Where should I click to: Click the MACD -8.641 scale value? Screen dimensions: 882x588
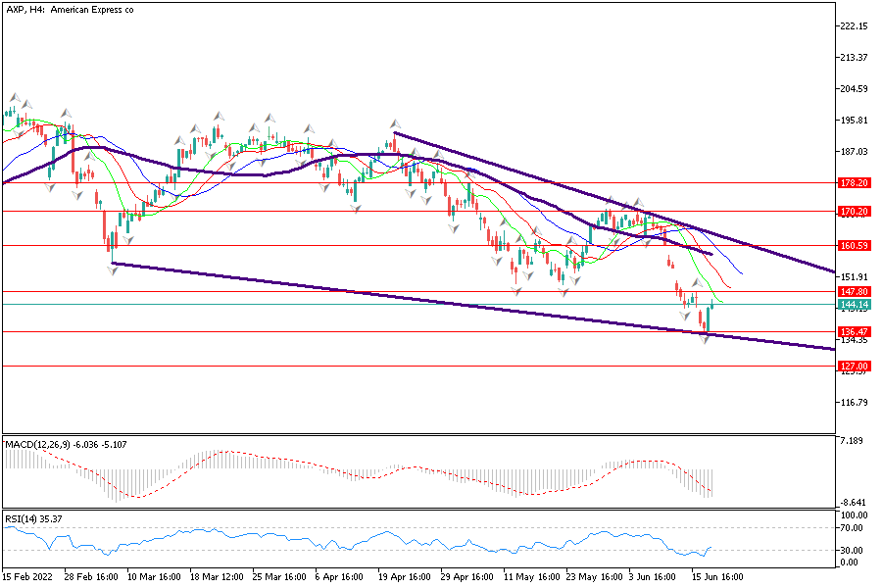point(854,502)
